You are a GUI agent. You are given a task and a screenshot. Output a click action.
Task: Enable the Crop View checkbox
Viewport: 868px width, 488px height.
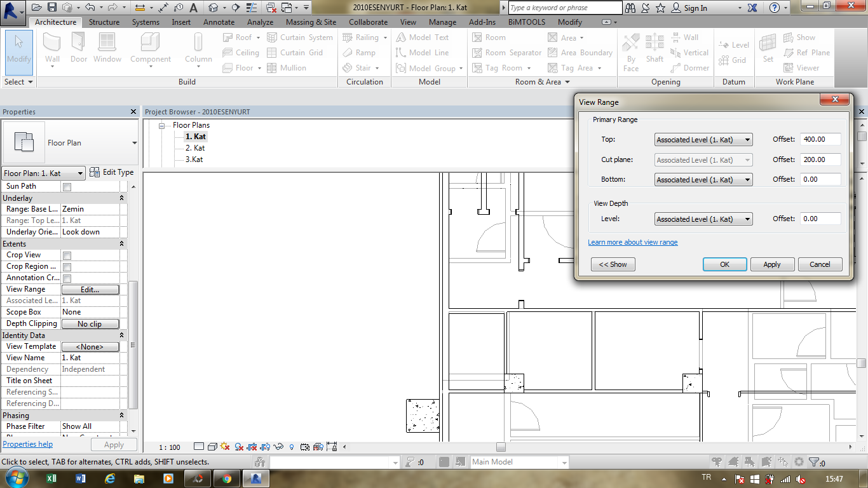point(67,255)
